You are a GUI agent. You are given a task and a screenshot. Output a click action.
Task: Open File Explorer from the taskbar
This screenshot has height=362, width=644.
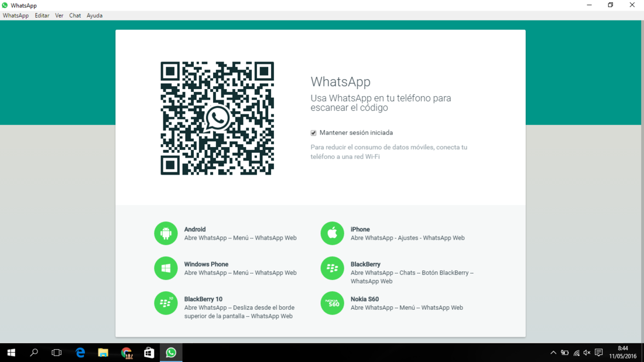(x=103, y=353)
